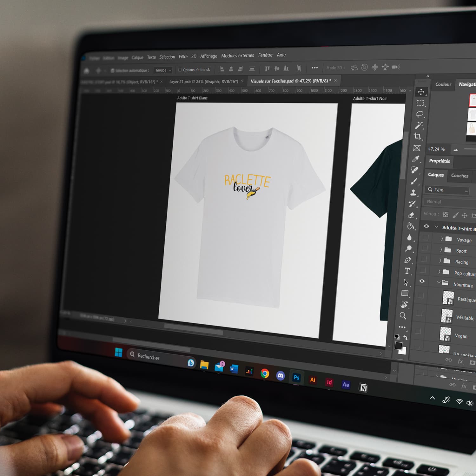Screen dimensions: 476x476
Task: Swap foreground and background colors
Action: coord(405,337)
